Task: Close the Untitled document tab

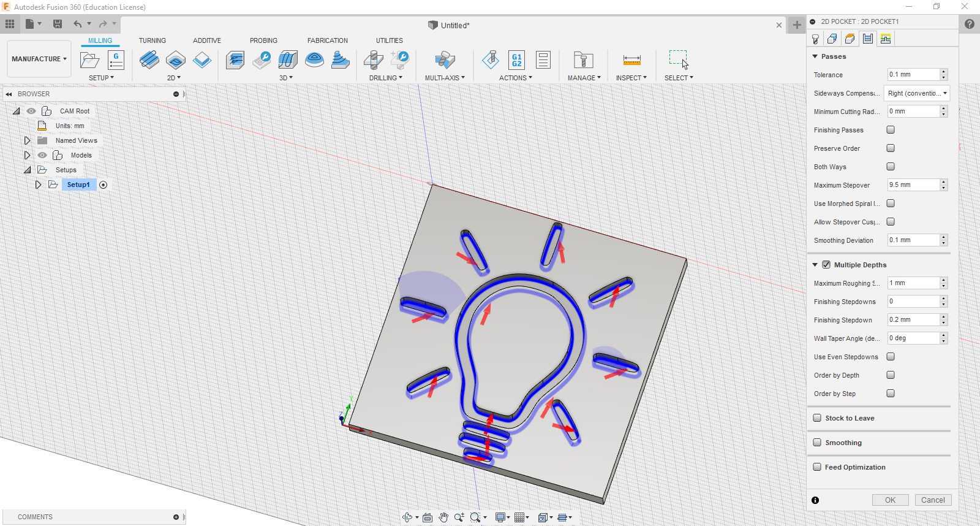Action: pos(779,25)
